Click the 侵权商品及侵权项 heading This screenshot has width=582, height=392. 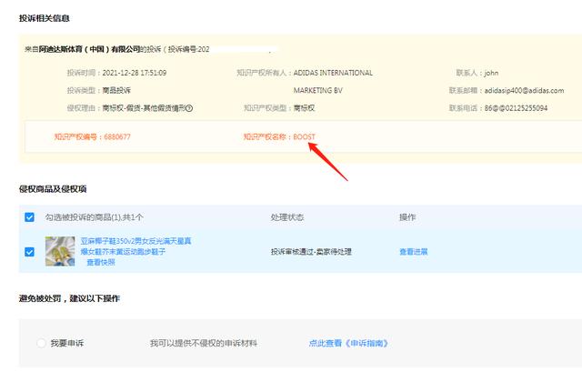point(53,189)
